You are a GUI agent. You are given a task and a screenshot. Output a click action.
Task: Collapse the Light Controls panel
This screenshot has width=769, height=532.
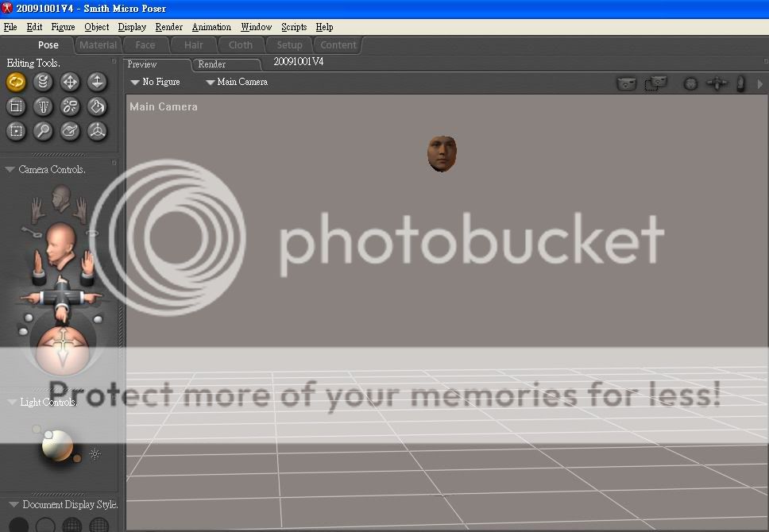[10, 403]
